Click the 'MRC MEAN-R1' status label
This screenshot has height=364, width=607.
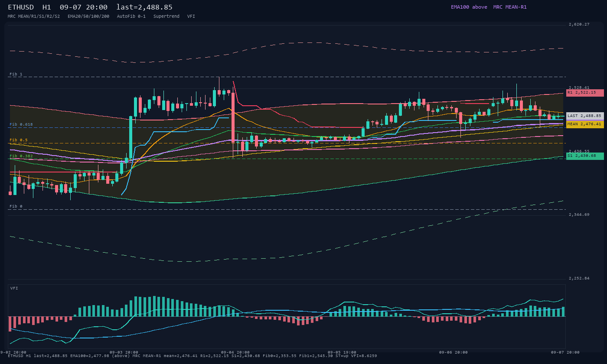[x=510, y=7]
